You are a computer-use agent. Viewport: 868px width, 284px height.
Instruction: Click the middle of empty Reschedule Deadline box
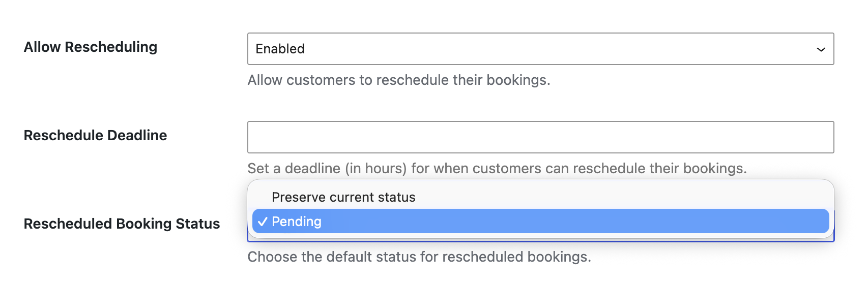pyautogui.click(x=540, y=137)
